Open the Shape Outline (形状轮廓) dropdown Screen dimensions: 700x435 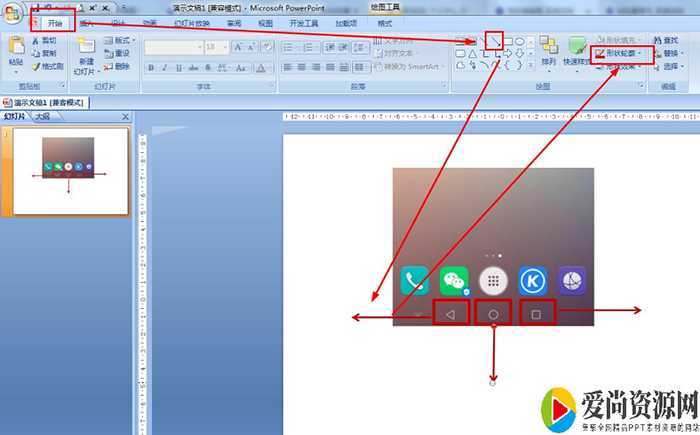622,53
